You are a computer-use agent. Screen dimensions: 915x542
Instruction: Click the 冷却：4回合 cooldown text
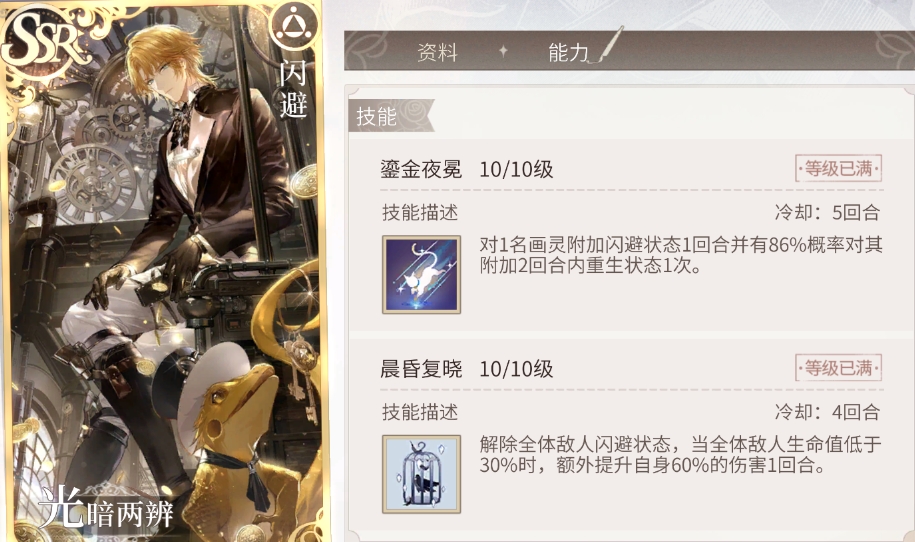coord(827,412)
